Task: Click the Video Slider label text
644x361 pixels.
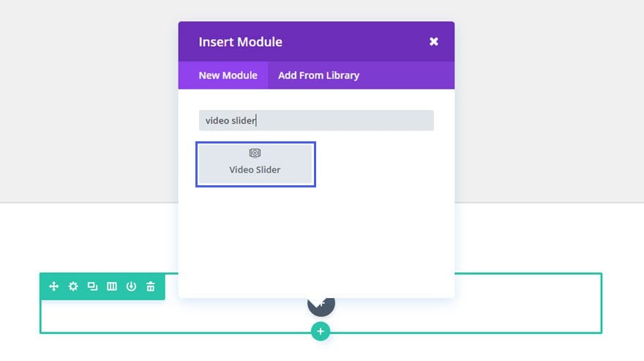Action: pos(255,170)
